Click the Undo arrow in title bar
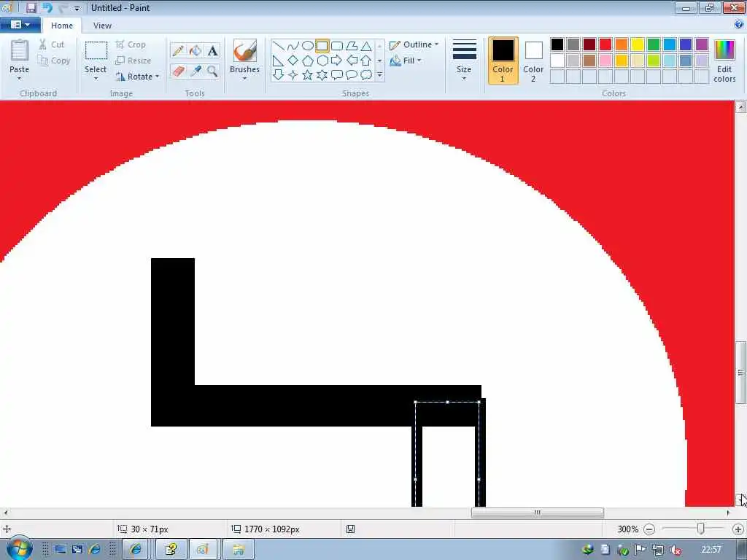Screen dimensions: 747x560 47,7
